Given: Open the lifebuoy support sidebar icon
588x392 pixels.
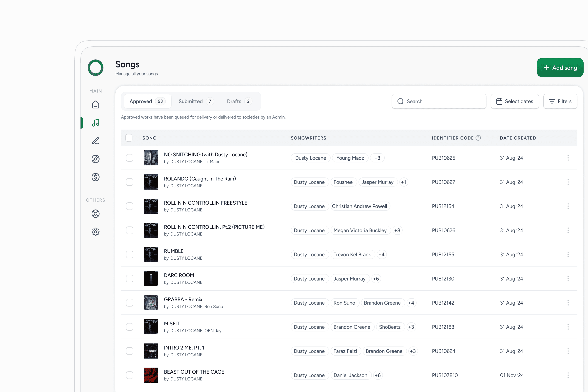Looking at the screenshot, I should tap(96, 214).
